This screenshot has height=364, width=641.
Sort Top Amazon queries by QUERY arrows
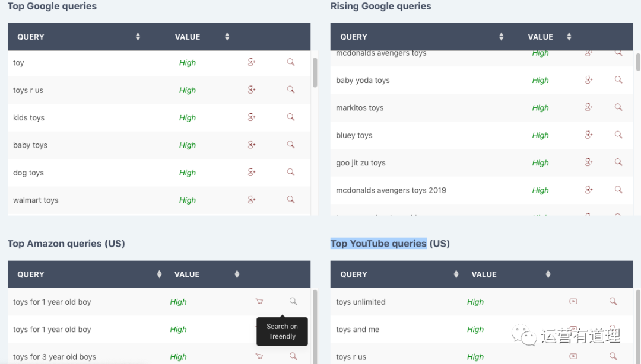[159, 274]
